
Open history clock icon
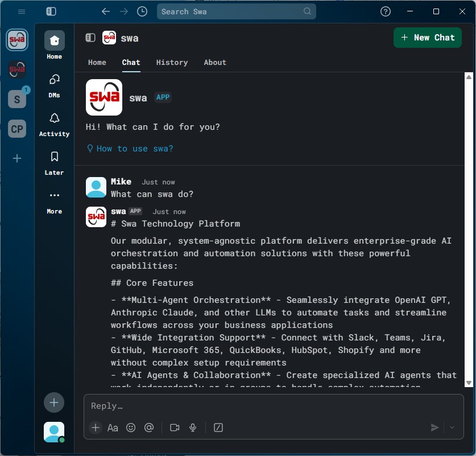pyautogui.click(x=142, y=11)
